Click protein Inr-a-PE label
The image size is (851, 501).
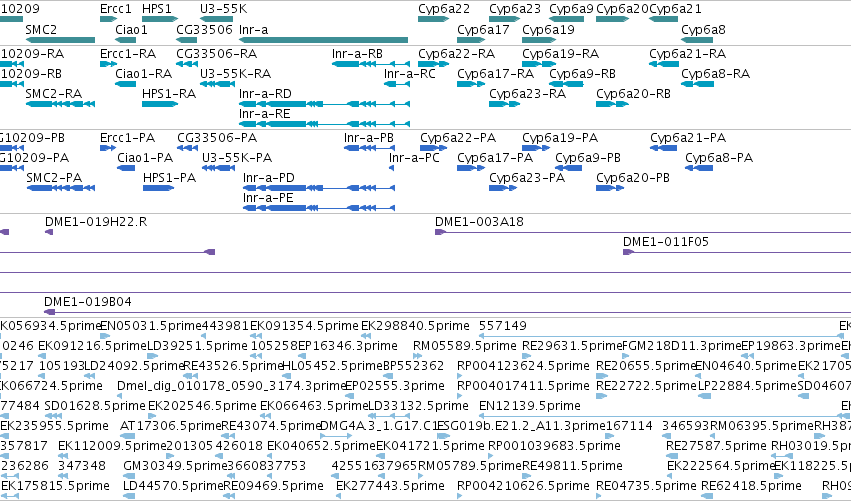(268, 198)
